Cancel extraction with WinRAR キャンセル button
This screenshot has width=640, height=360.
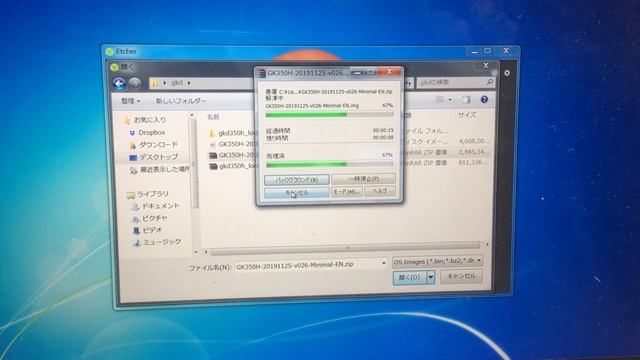(297, 193)
